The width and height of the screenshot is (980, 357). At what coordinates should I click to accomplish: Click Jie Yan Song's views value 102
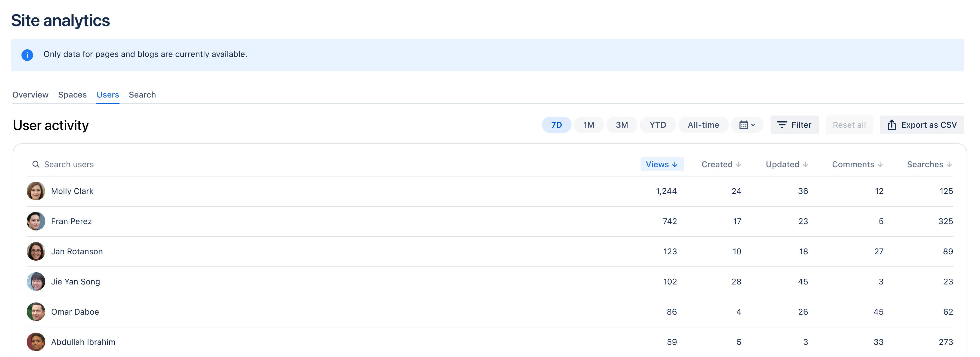[670, 282]
